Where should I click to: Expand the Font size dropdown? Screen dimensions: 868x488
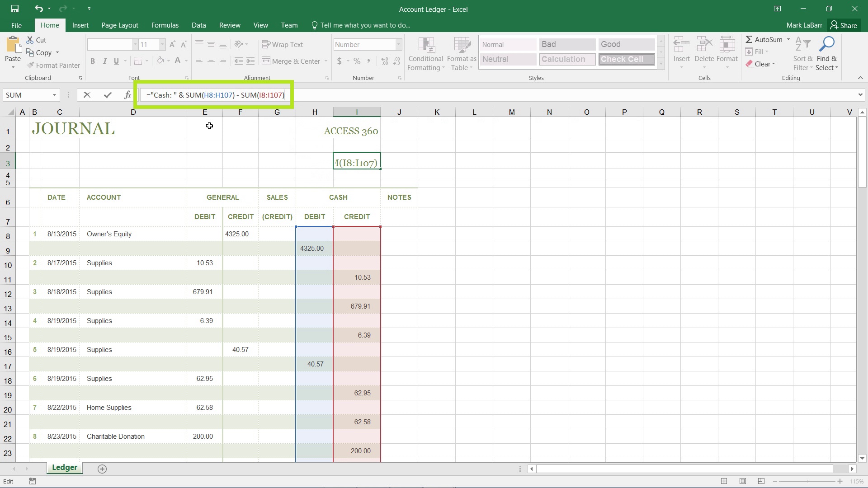point(162,44)
